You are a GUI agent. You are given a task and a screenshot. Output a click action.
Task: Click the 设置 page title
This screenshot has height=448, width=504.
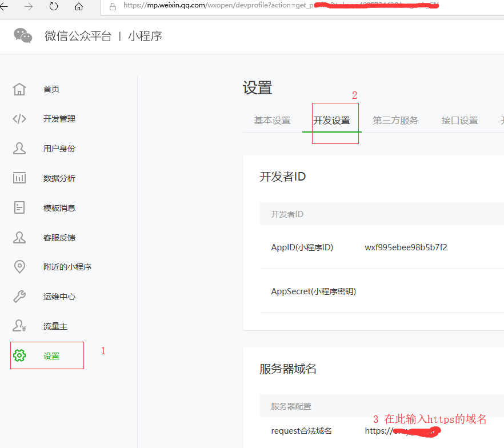pyautogui.click(x=258, y=88)
